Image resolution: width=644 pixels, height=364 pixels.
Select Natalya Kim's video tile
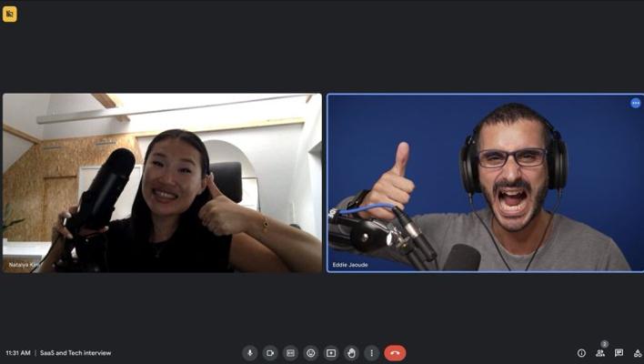162,182
